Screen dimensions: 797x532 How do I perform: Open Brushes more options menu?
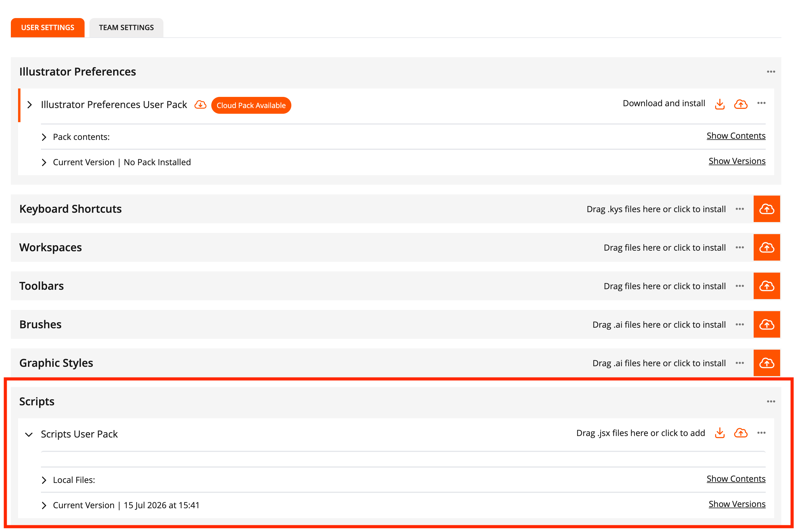coord(740,325)
